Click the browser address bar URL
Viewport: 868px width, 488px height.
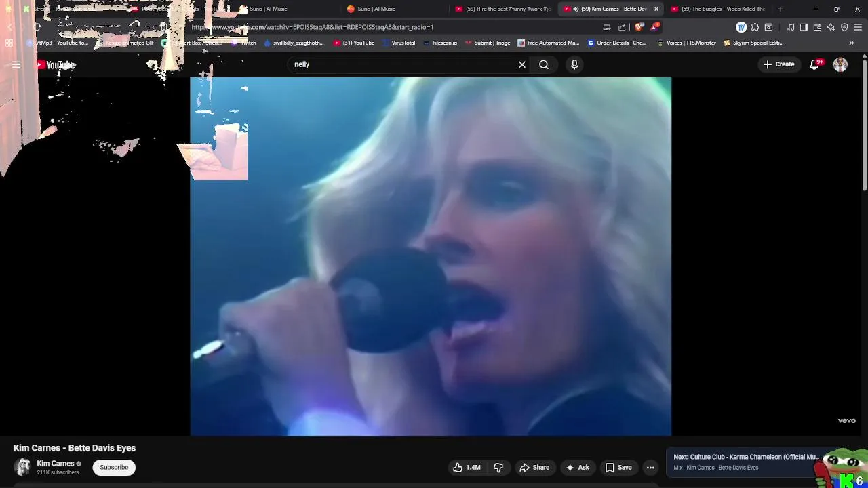coord(313,27)
